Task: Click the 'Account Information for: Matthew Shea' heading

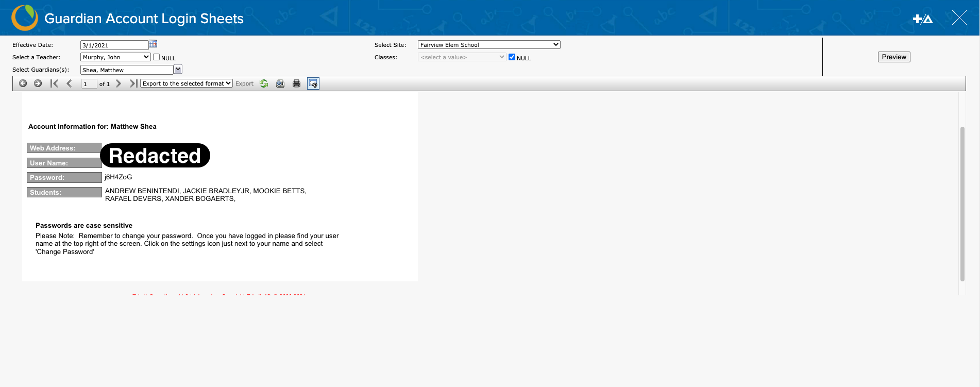Action: [x=92, y=127]
